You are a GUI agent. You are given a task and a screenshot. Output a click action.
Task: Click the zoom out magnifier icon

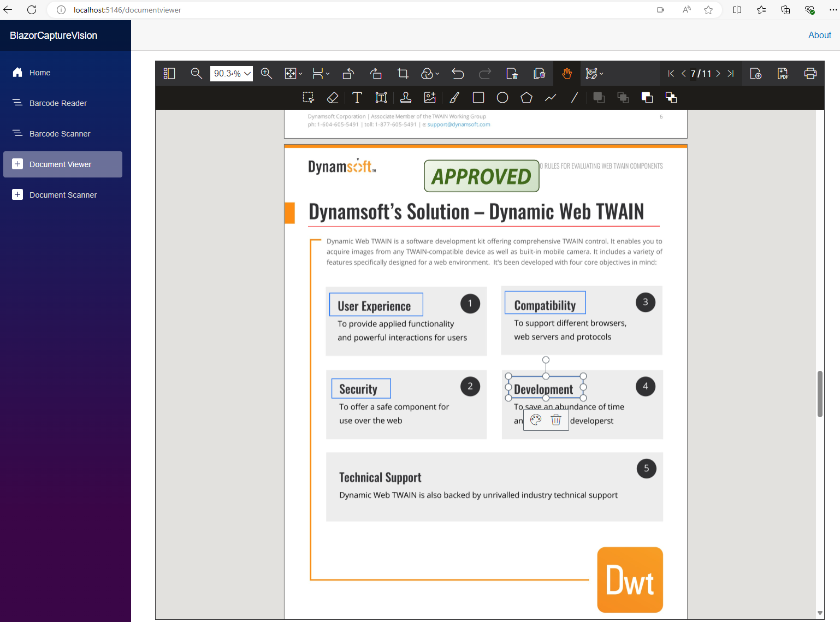197,74
